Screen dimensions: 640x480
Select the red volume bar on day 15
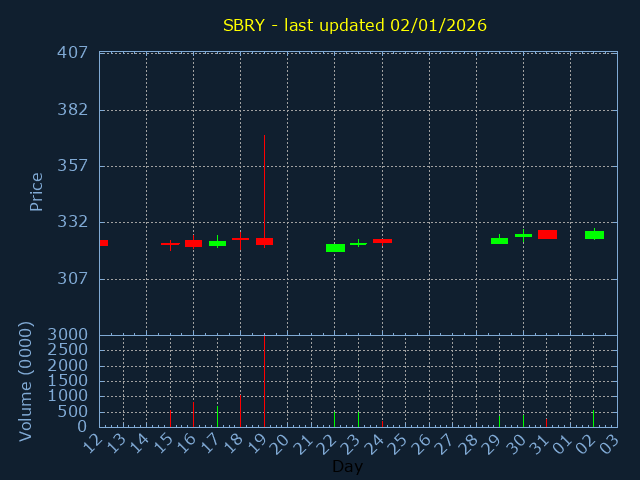[x=170, y=418]
